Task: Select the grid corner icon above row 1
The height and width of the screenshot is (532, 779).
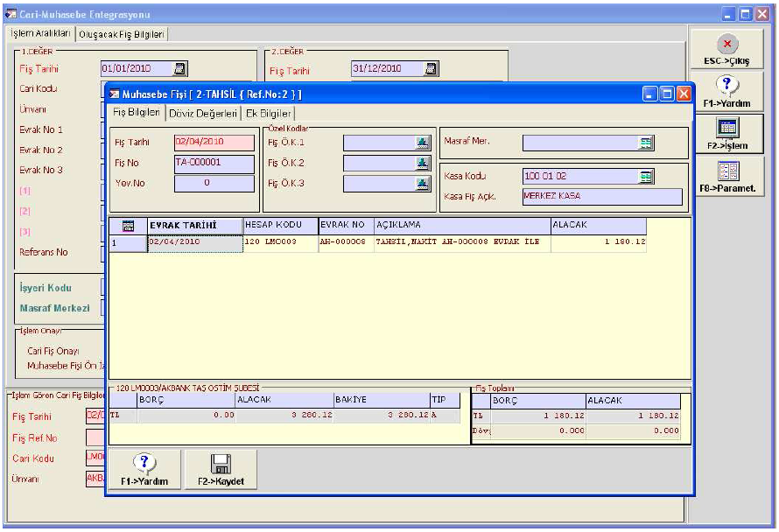Action: [x=128, y=226]
